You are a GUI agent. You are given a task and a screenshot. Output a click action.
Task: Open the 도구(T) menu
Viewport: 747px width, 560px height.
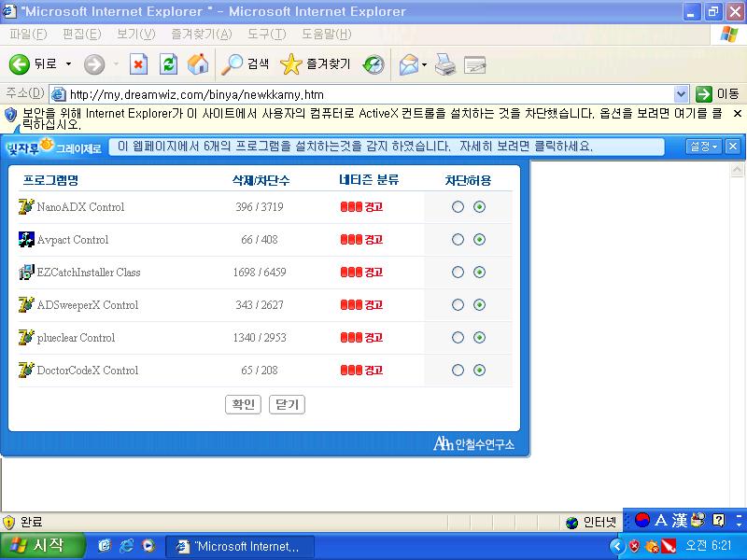[267, 35]
